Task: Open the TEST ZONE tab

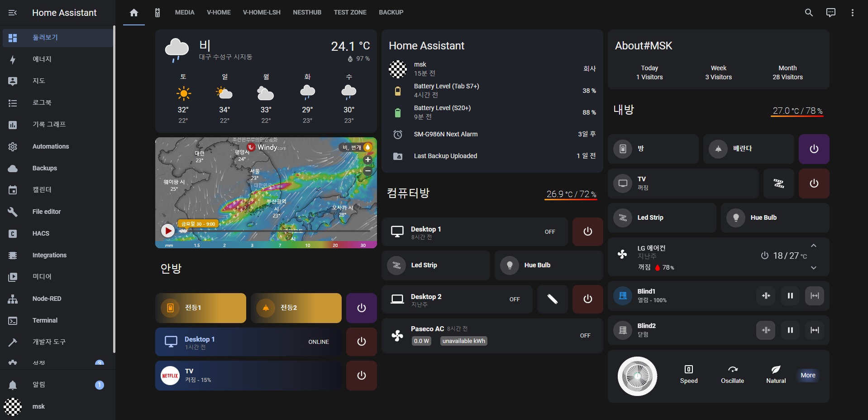Action: click(350, 13)
